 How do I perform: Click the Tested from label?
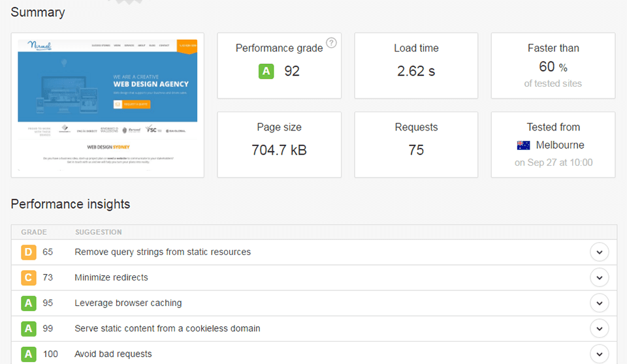[x=553, y=127]
